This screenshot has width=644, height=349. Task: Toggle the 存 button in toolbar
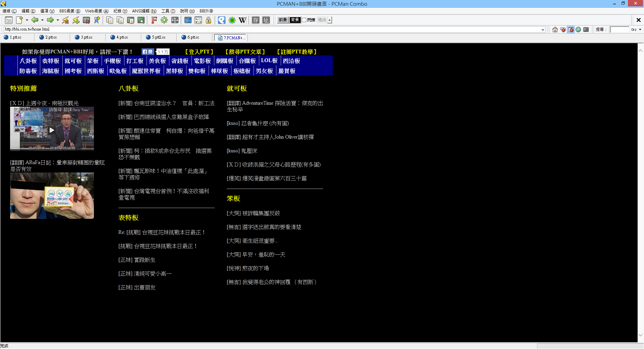[x=256, y=20]
